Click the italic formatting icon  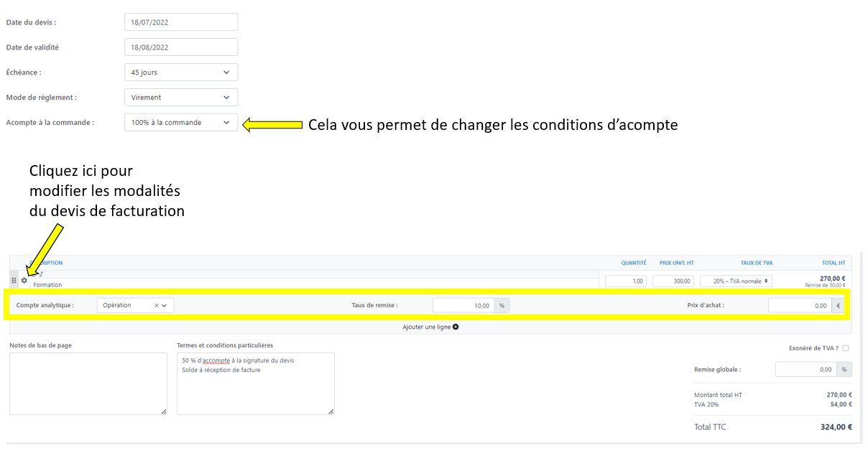pyautogui.click(x=41, y=274)
